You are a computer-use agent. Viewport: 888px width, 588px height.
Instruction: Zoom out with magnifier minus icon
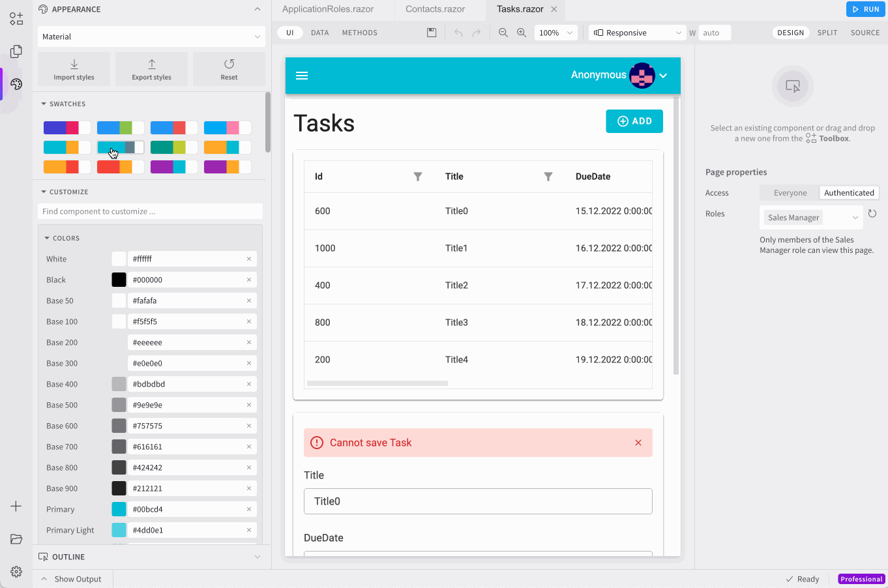503,33
